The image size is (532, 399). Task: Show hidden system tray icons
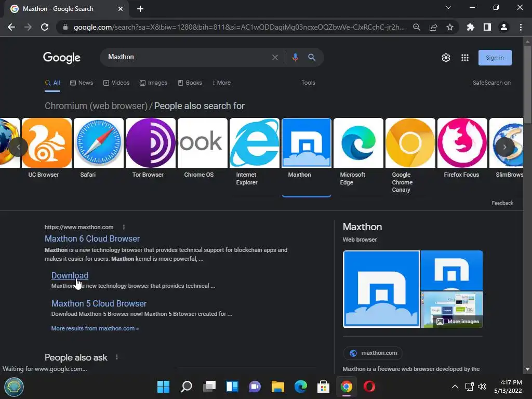pyautogui.click(x=455, y=387)
